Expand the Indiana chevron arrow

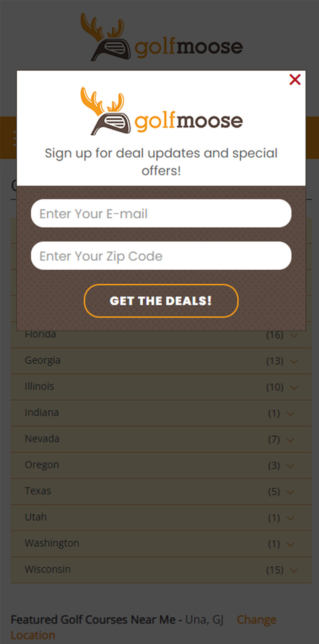tap(290, 413)
